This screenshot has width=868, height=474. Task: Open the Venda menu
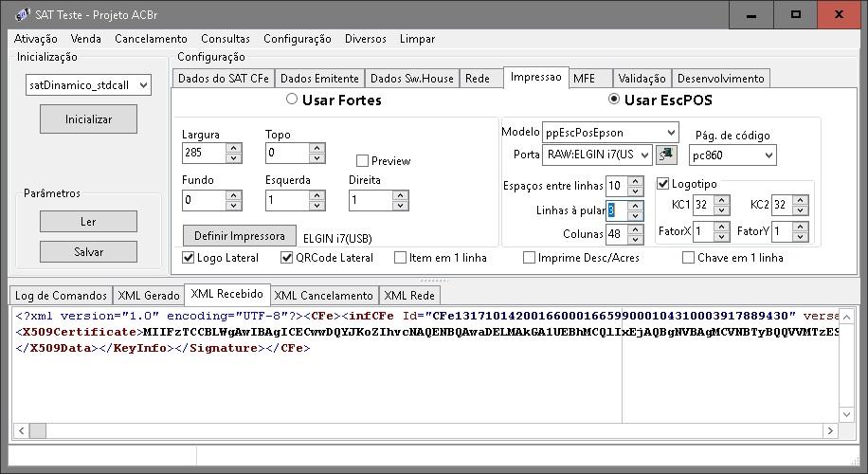click(x=86, y=39)
